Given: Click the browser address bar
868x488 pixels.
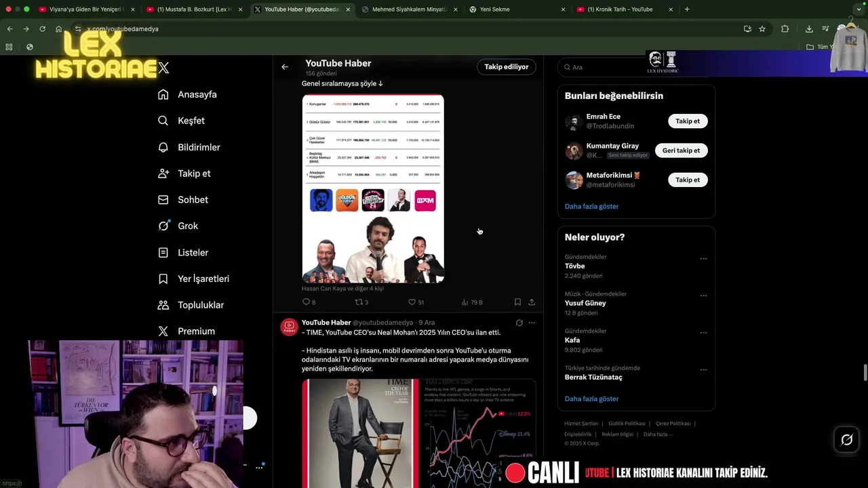Looking at the screenshot, I should click(x=407, y=28).
